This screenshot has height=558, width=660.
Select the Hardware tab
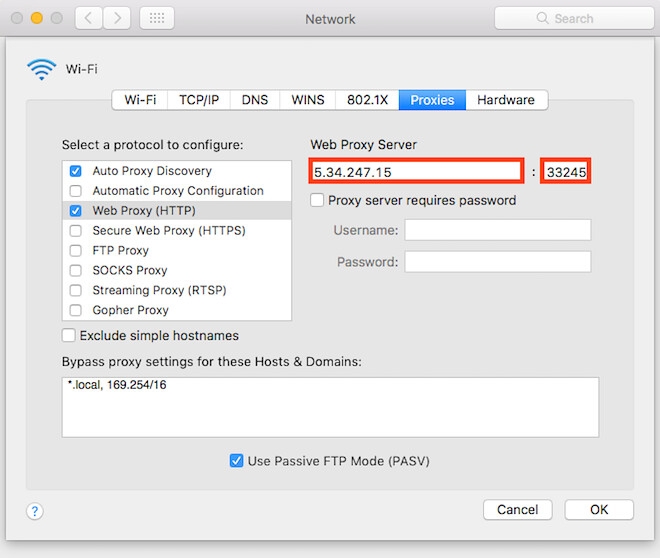[x=506, y=100]
